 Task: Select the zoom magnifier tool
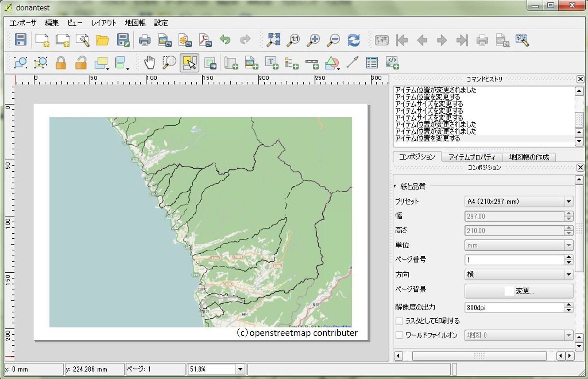(169, 63)
